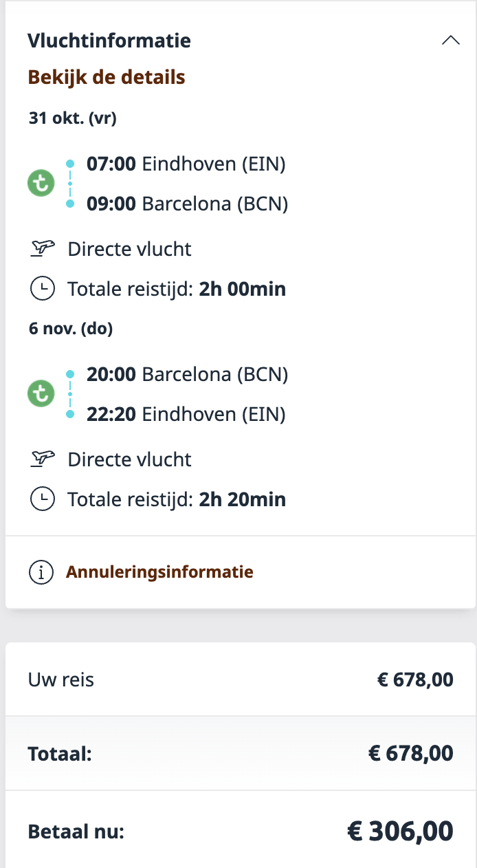Click the Totaal amount € 678,00

pyautogui.click(x=410, y=754)
